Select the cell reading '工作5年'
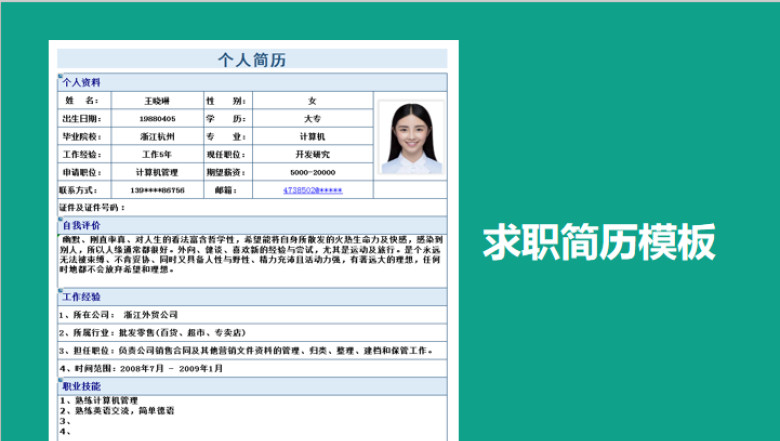This screenshot has width=780, height=441. pos(157,154)
